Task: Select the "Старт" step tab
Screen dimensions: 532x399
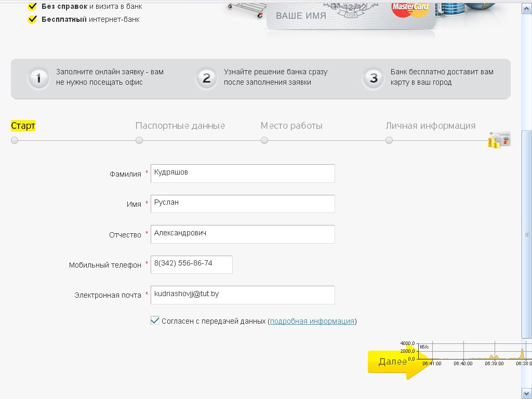Action: point(23,126)
